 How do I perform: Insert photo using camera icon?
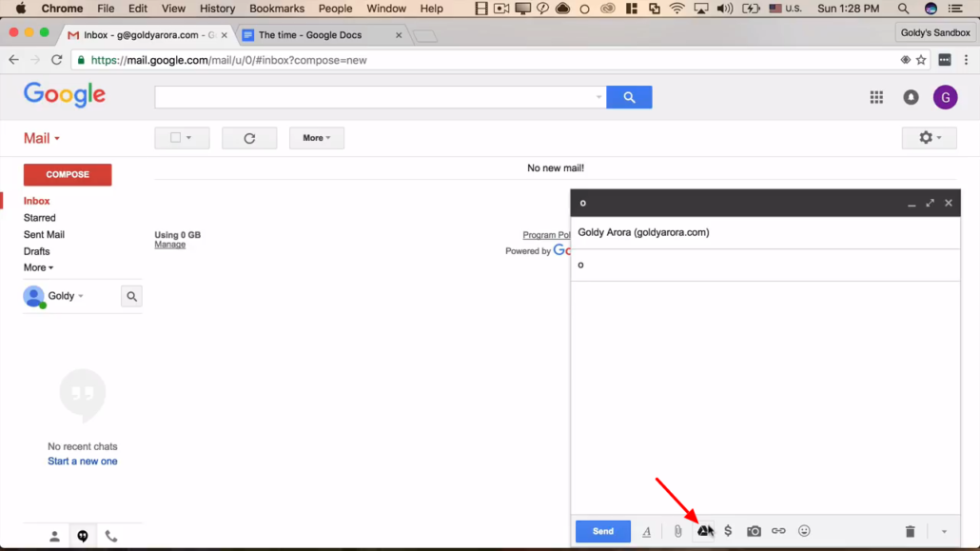754,531
